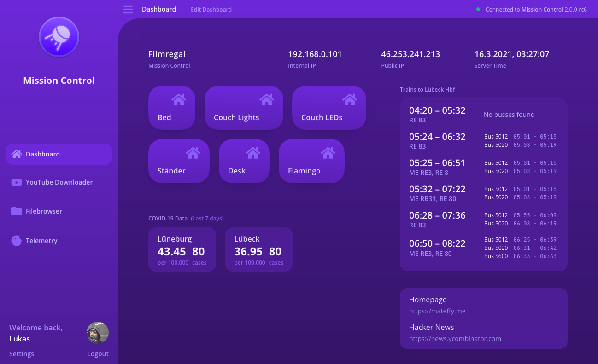Image resolution: width=598 pixels, height=364 pixels.
Task: Click the Lüneburg COVID-19 card
Action: click(182, 249)
